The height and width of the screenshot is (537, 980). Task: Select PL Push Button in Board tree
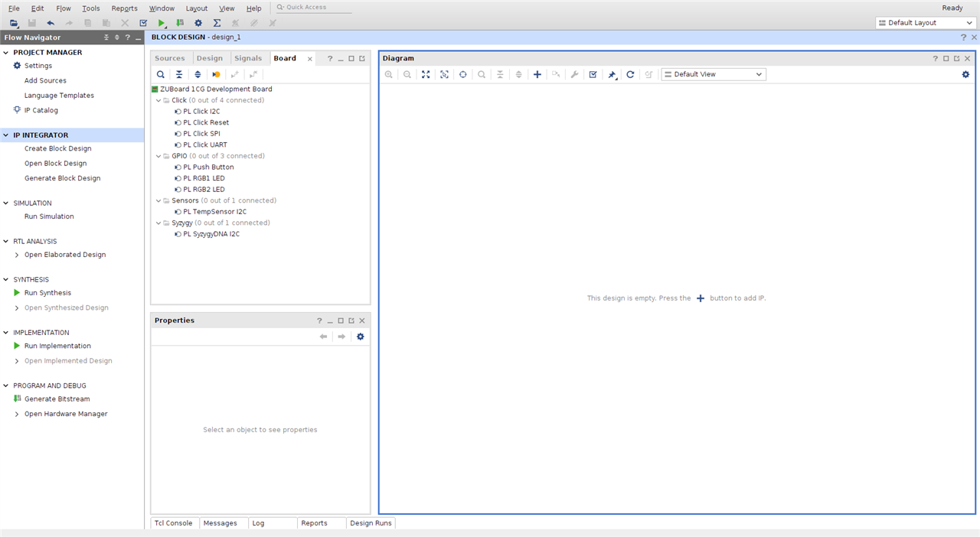click(x=208, y=167)
